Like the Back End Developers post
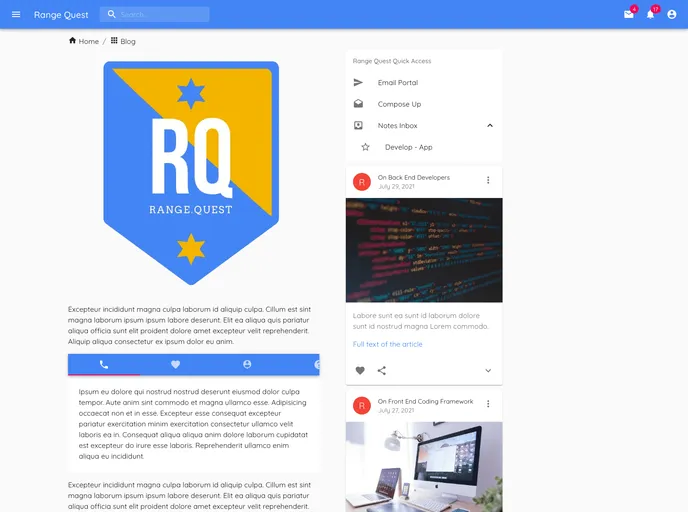Image resolution: width=688 pixels, height=512 pixels. point(360,370)
